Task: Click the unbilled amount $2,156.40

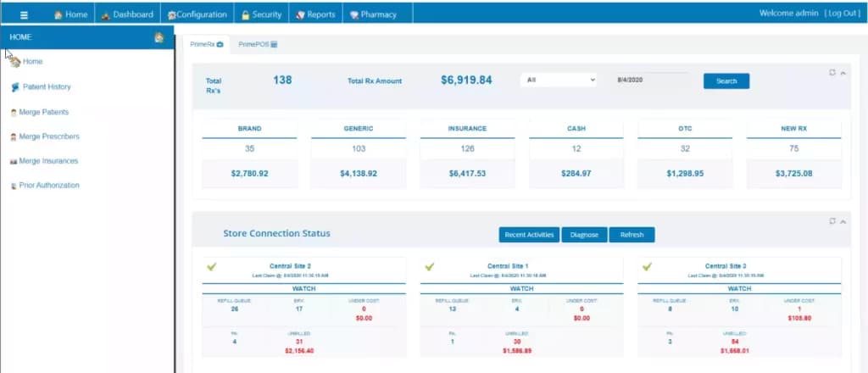Action: click(299, 351)
